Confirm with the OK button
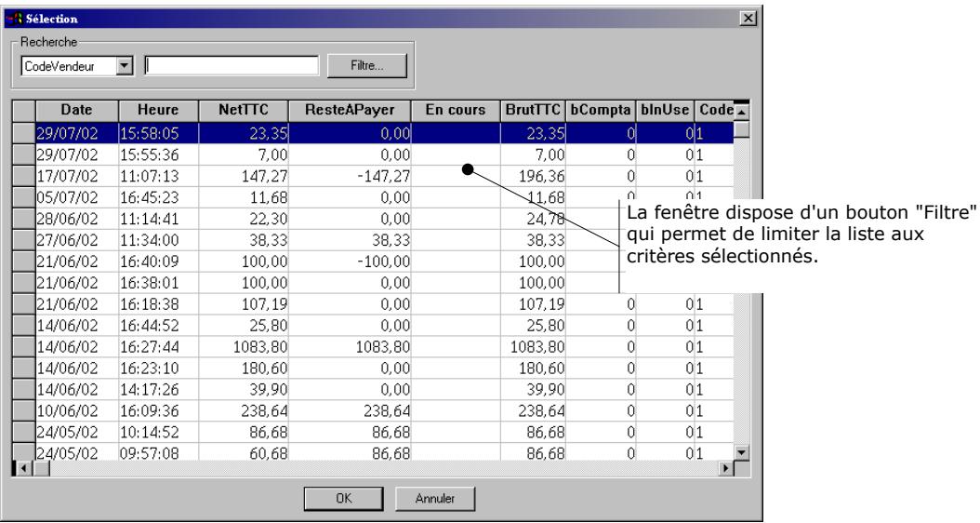Screen dimensions: 980x523 [x=343, y=499]
